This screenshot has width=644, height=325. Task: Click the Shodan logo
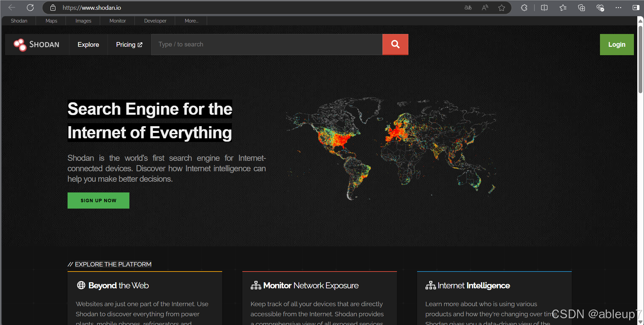(x=36, y=44)
